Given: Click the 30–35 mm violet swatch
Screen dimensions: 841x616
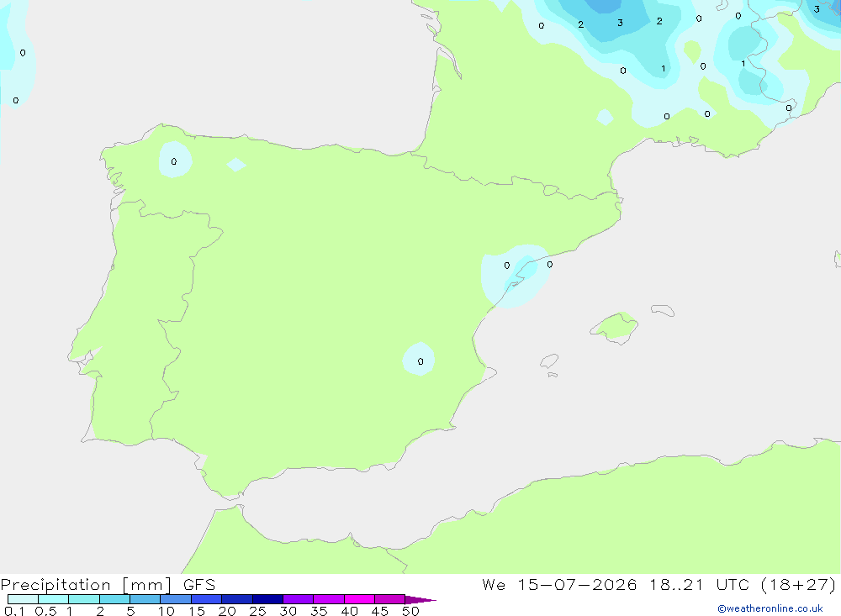Looking at the screenshot, I should pyautogui.click(x=299, y=599).
